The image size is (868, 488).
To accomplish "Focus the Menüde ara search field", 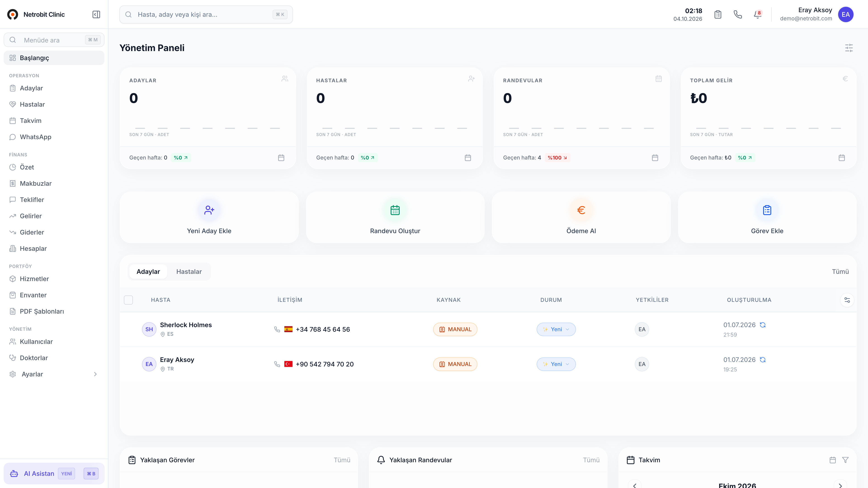I will [54, 40].
